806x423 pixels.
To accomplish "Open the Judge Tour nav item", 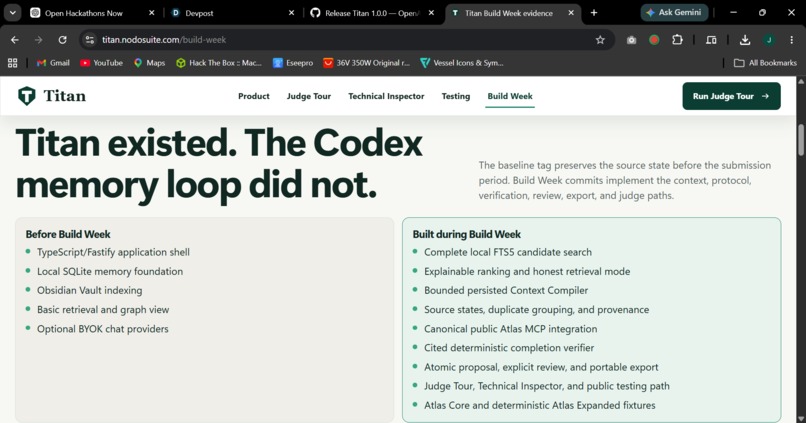I will pyautogui.click(x=309, y=96).
